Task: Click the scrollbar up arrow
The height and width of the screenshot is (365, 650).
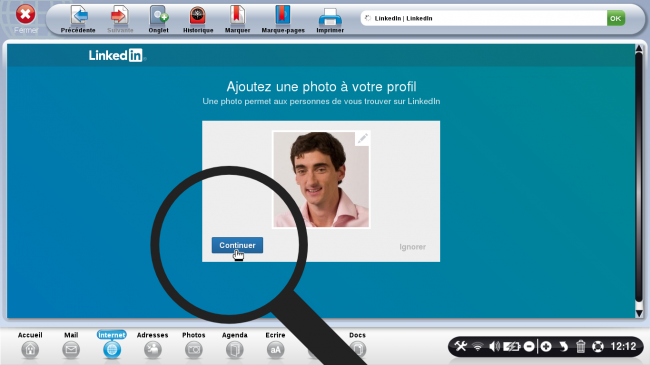Action: (x=639, y=49)
